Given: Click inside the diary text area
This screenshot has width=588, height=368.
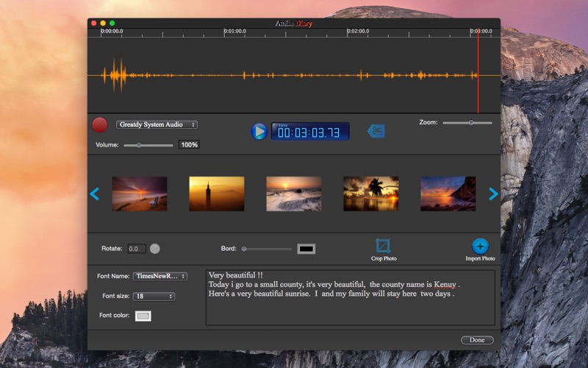Looking at the screenshot, I should 350,309.
